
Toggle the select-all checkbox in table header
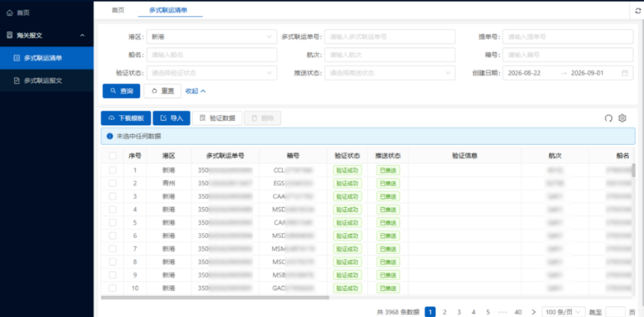click(x=112, y=156)
